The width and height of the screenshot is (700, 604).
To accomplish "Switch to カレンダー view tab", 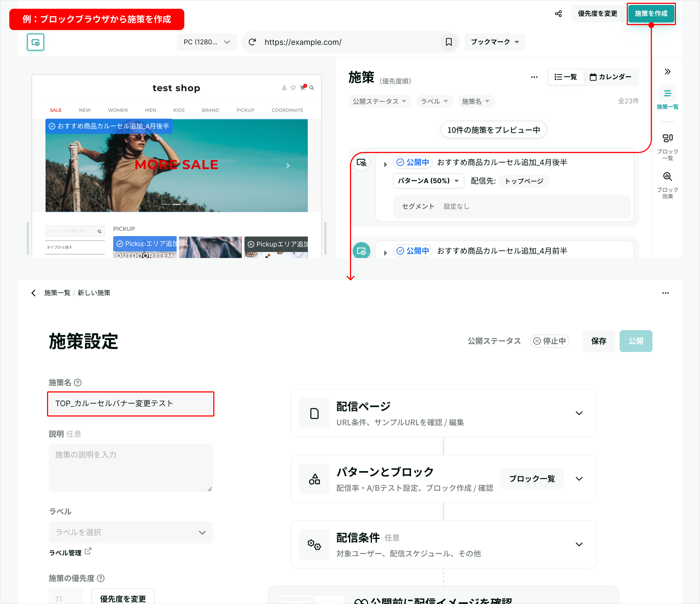I will (x=611, y=77).
